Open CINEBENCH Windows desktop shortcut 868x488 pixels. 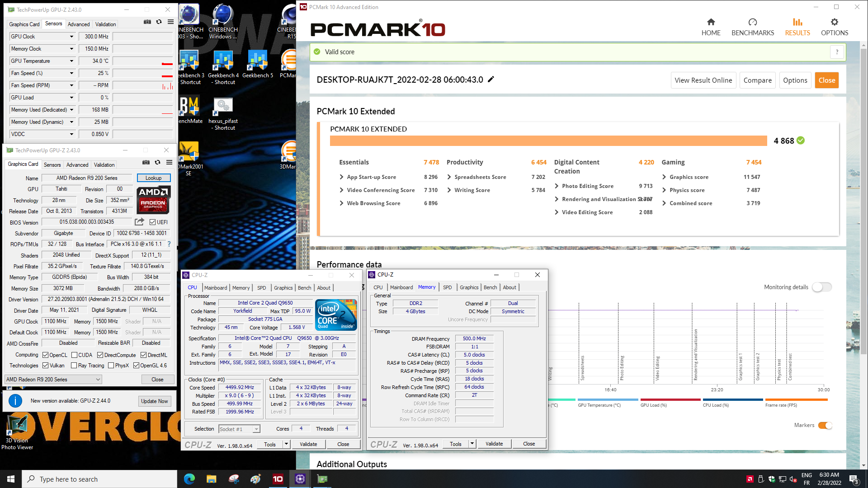[x=223, y=21]
